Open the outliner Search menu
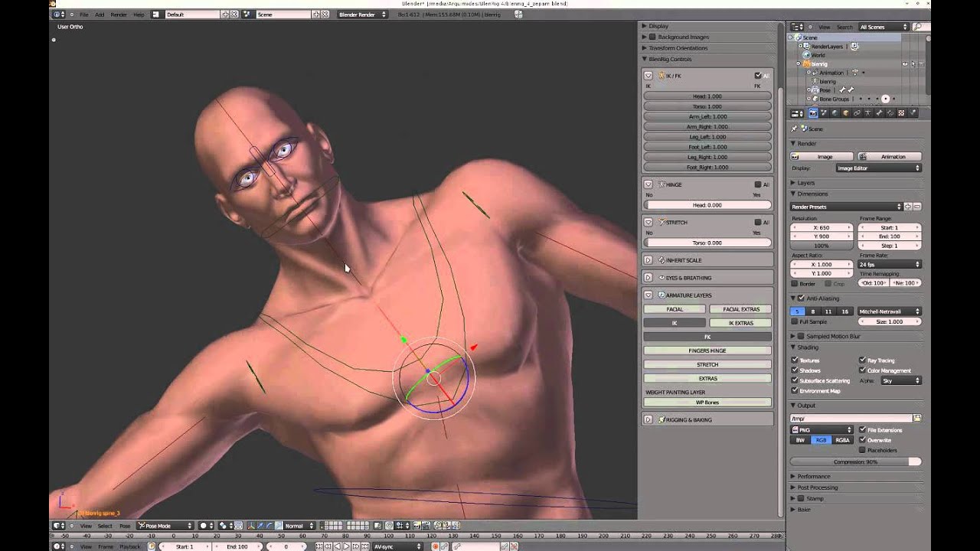This screenshot has height=551, width=980. point(844,27)
